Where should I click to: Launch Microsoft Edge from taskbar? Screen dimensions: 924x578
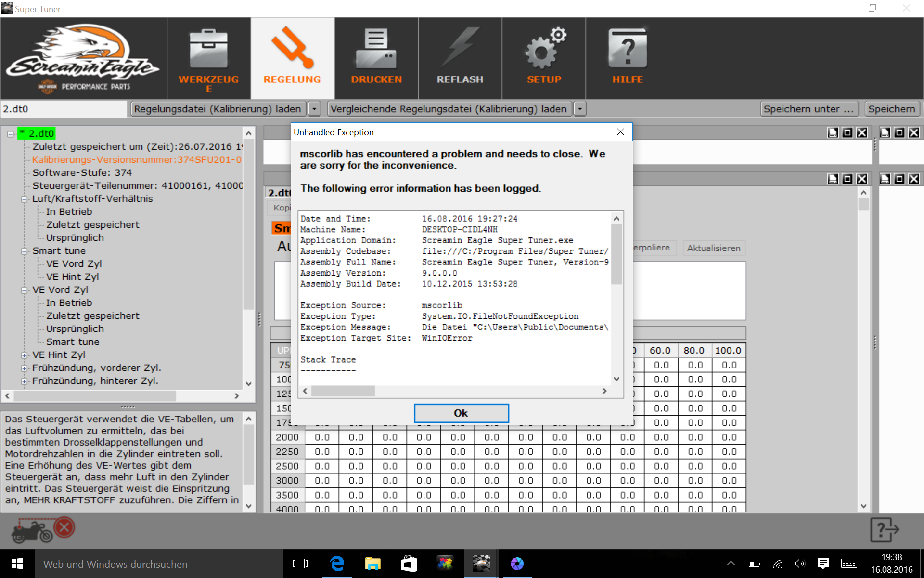tap(337, 564)
